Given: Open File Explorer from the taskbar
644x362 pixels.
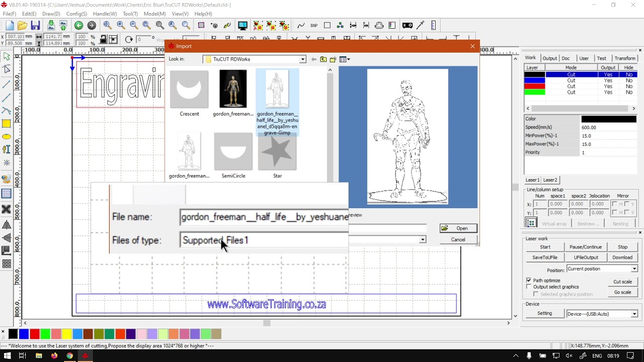Looking at the screenshot, I should (x=39, y=356).
